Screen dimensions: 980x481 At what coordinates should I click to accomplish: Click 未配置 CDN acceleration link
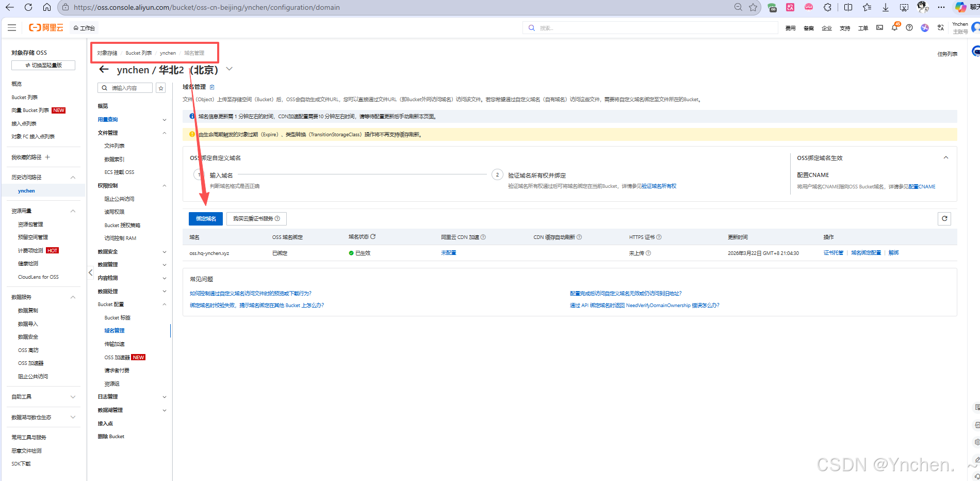pyautogui.click(x=449, y=253)
